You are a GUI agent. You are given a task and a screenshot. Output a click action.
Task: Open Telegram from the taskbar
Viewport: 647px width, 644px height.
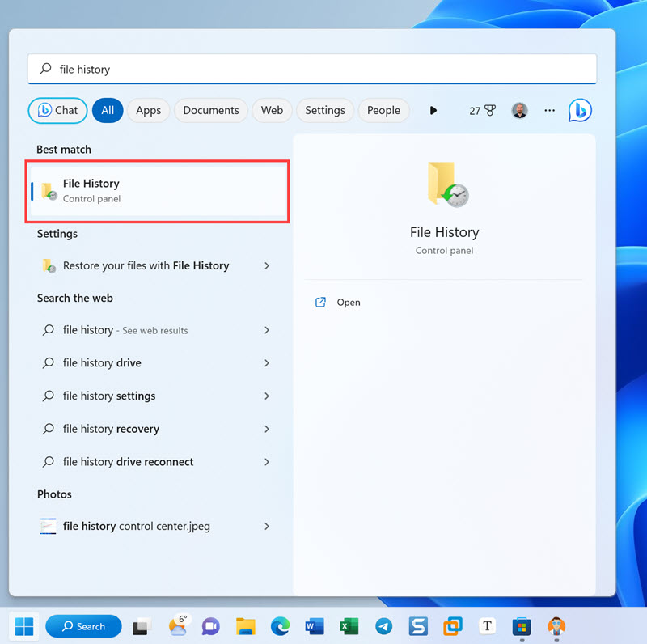383,627
